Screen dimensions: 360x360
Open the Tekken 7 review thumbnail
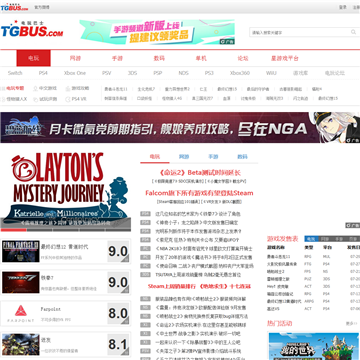[x=21, y=282]
